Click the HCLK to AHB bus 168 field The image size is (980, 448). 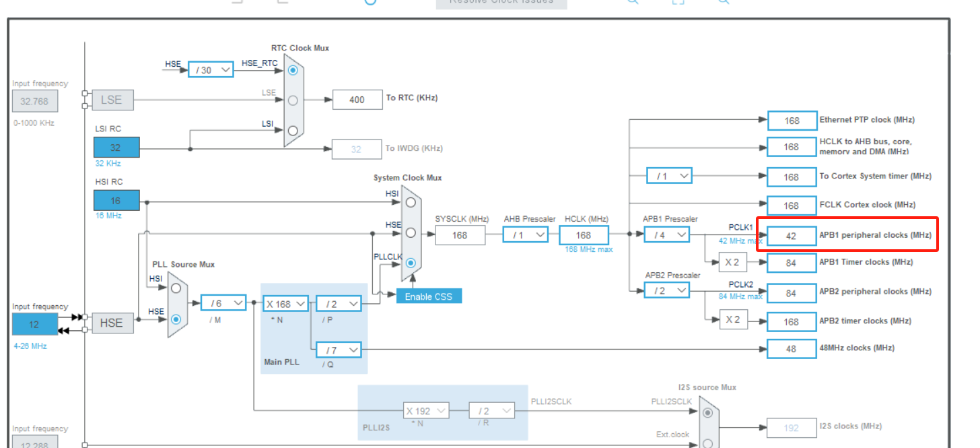coord(792,147)
